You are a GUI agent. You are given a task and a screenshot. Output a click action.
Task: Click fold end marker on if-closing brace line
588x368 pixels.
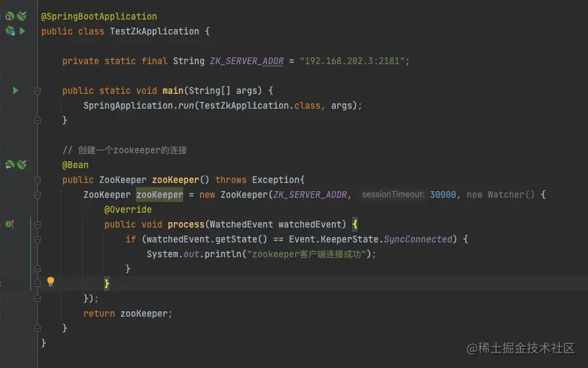pos(37,269)
